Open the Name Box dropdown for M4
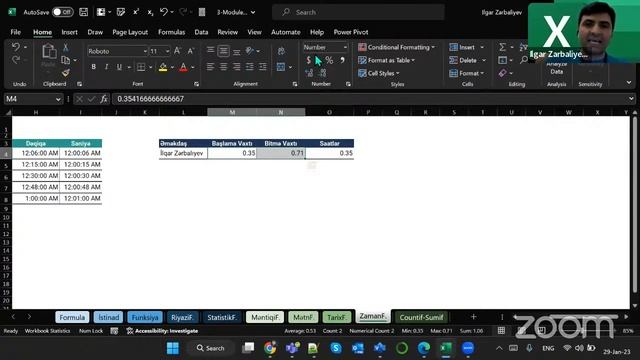 click(58, 99)
